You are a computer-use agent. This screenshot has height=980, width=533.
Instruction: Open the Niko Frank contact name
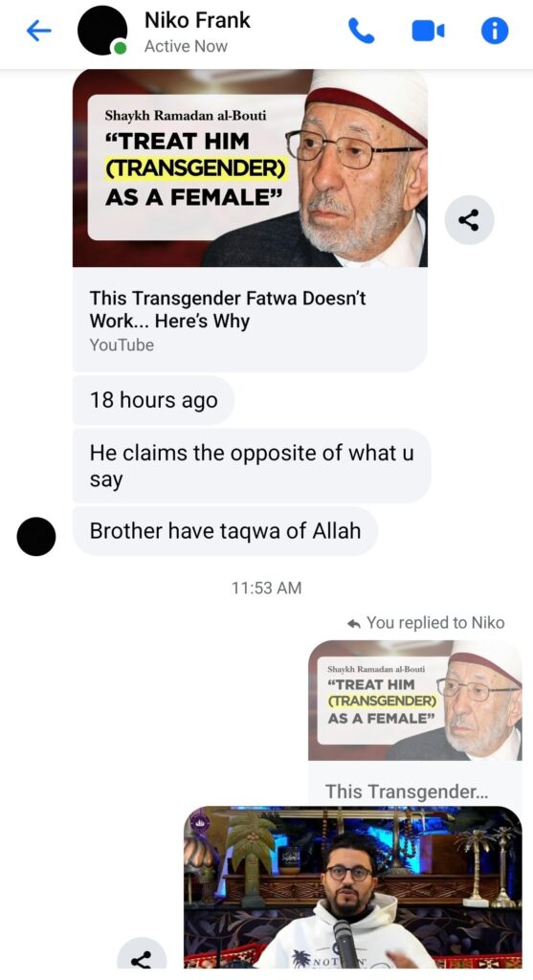pyautogui.click(x=197, y=20)
